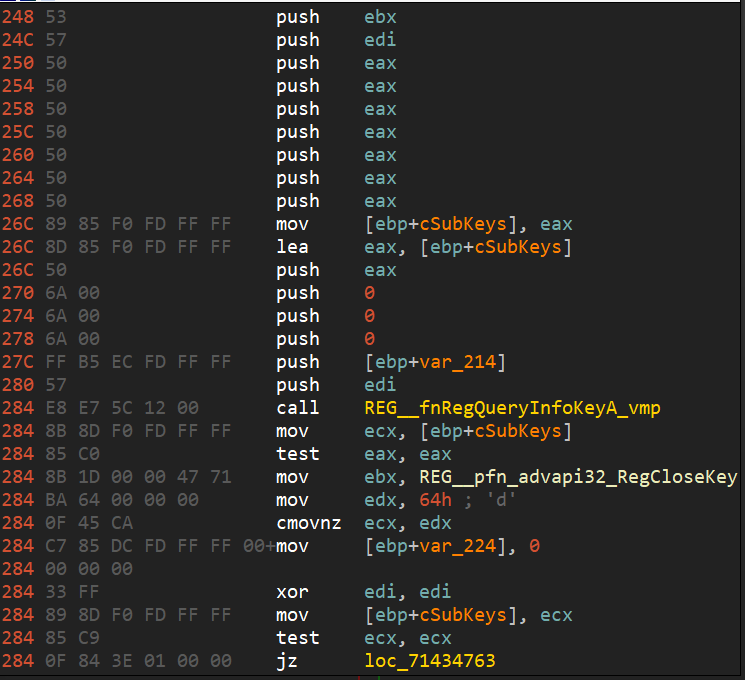Click 'var_214' in push [ebp+var_214]
Viewport: 745px width, 680px height.
coord(458,362)
